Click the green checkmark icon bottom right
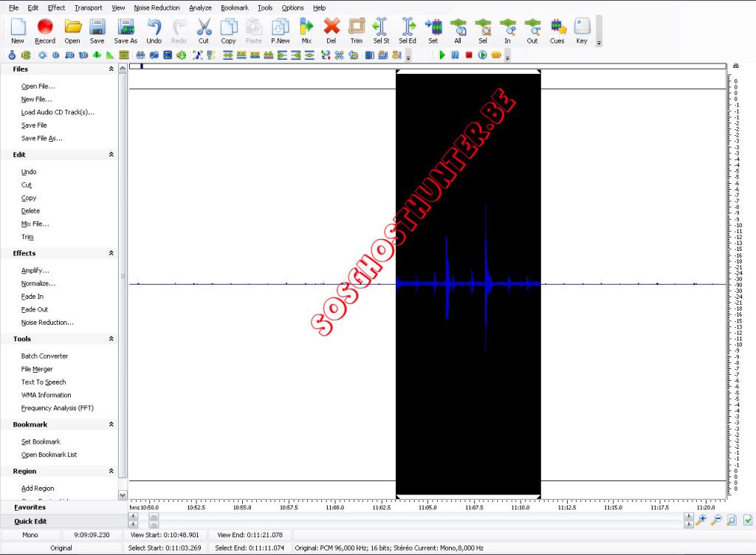Image resolution: width=756 pixels, height=555 pixels. [748, 520]
